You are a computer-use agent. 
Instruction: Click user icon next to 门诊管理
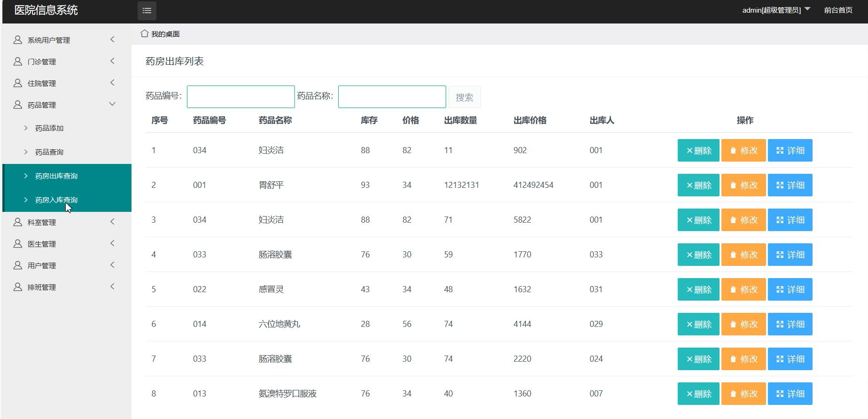18,62
